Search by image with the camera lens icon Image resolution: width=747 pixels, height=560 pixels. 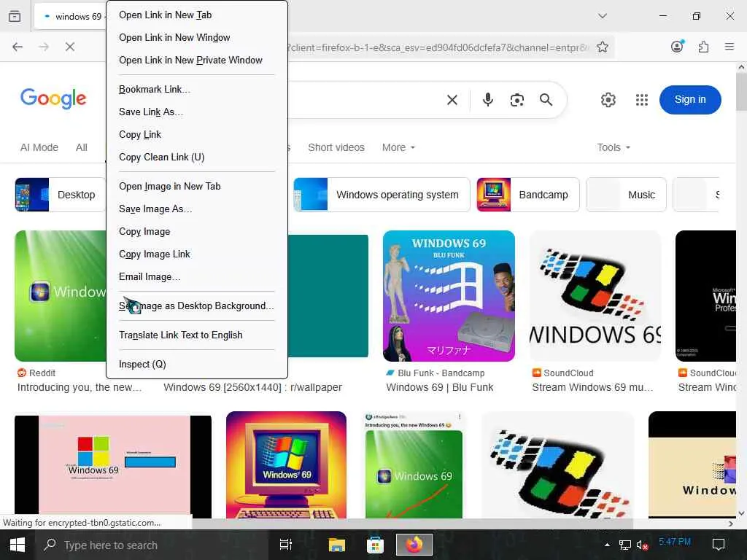517,99
